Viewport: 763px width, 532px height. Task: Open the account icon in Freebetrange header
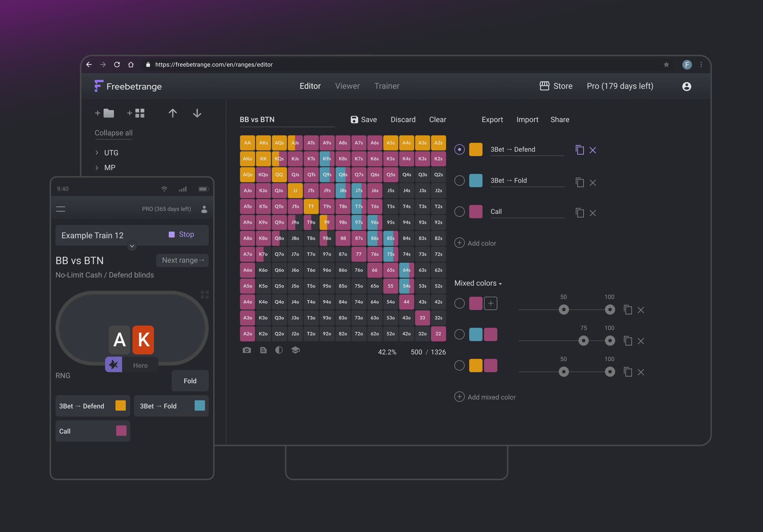[x=687, y=86]
